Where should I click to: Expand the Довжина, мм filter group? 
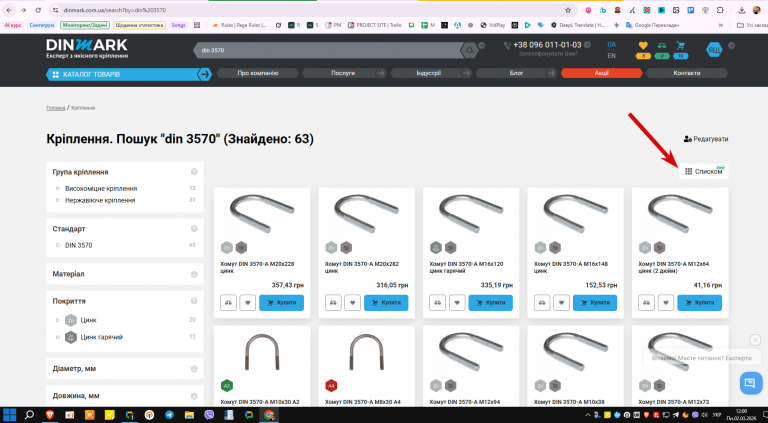click(x=194, y=396)
